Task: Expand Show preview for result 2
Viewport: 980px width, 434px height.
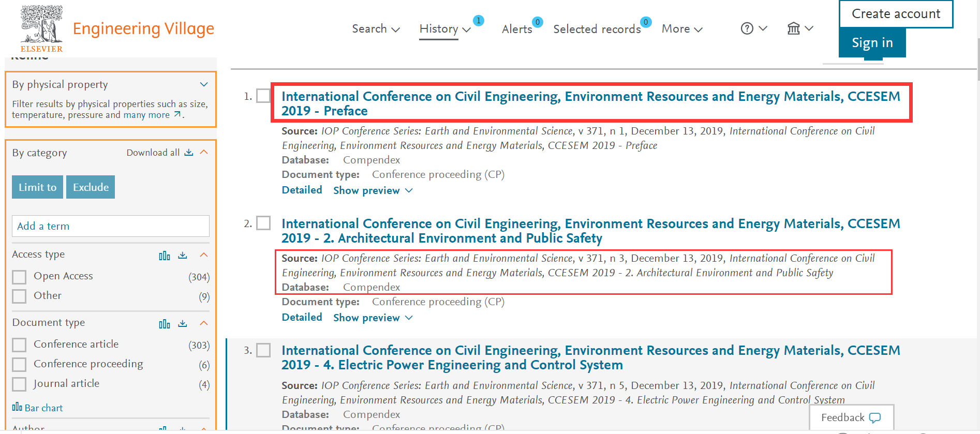Action: coord(373,318)
